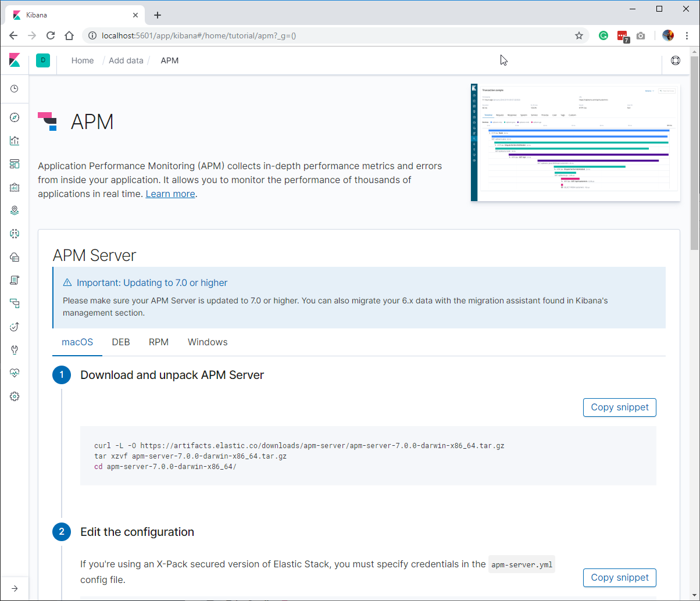Open Kibana help lifebuoy icon
Image resolution: width=700 pixels, height=601 pixels.
(x=675, y=60)
